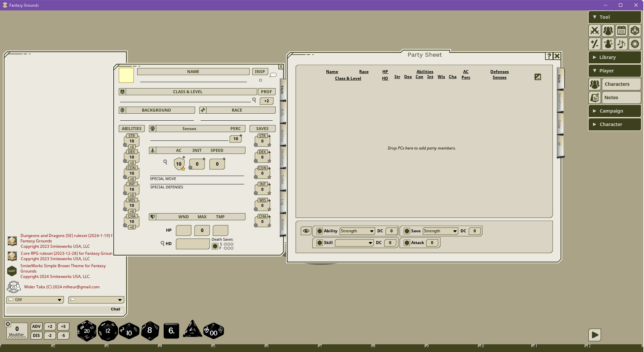Roll the percentile d100 die
Viewport: 644px width, 352px height.
tap(214, 332)
